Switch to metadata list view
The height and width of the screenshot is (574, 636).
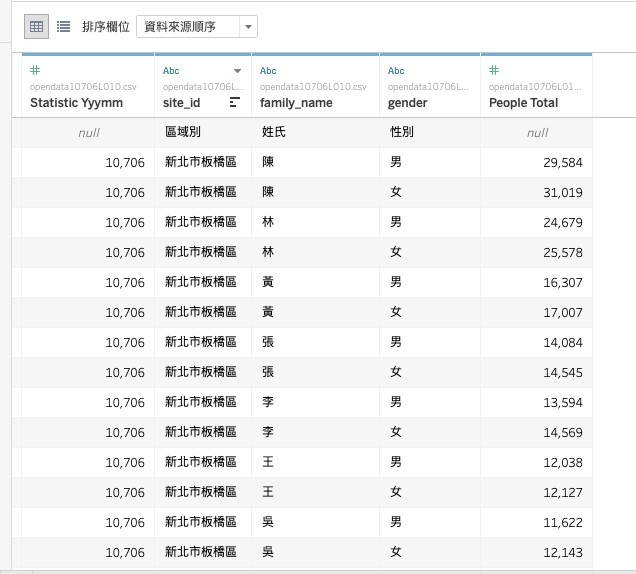coord(63,27)
